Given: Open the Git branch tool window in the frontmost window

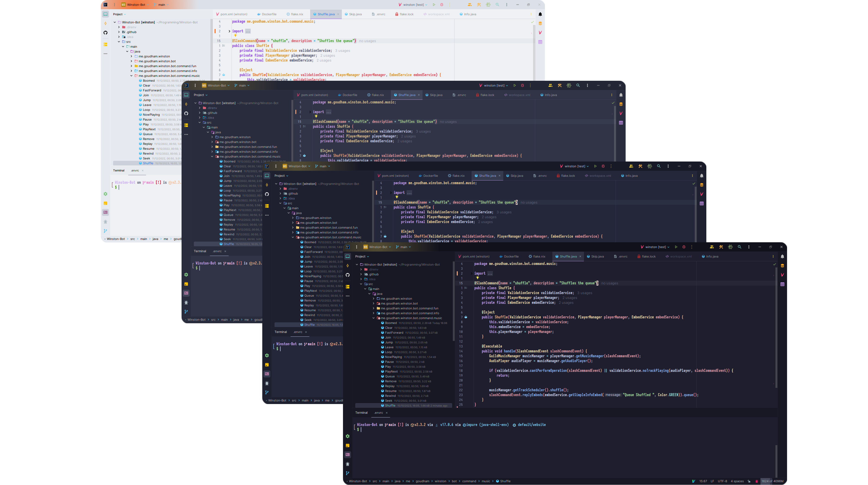Looking at the screenshot, I should pyautogui.click(x=347, y=473).
